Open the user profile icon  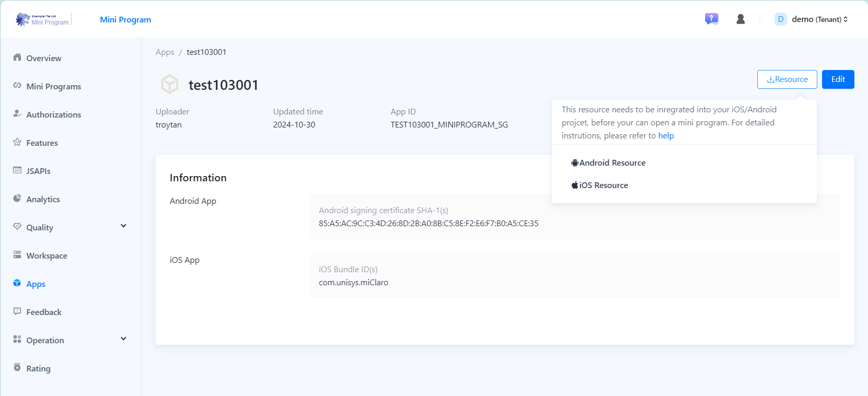pyautogui.click(x=741, y=19)
